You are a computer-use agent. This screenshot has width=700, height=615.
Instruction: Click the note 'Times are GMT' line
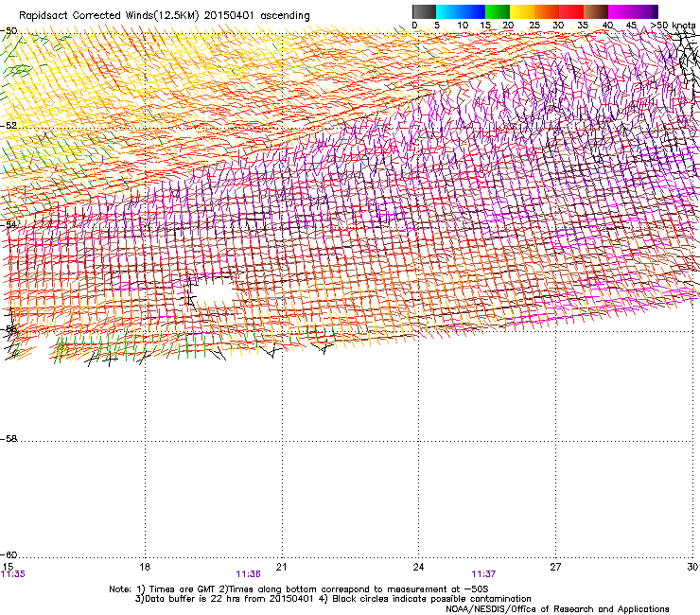point(299,589)
